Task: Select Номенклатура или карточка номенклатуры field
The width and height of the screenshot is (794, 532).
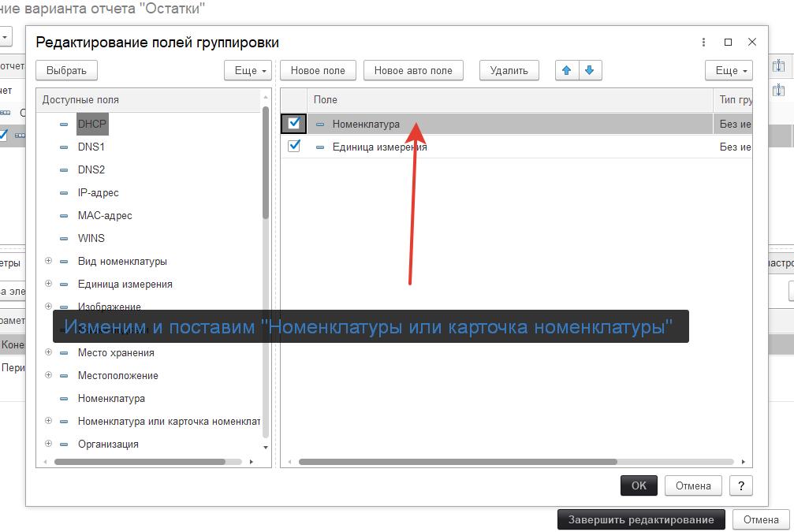Action: pos(168,422)
